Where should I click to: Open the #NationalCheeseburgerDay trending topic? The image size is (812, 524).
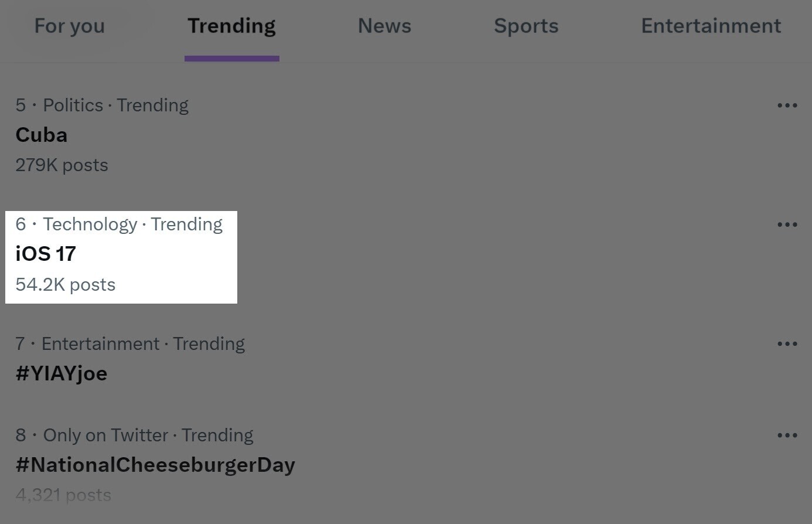pos(155,464)
